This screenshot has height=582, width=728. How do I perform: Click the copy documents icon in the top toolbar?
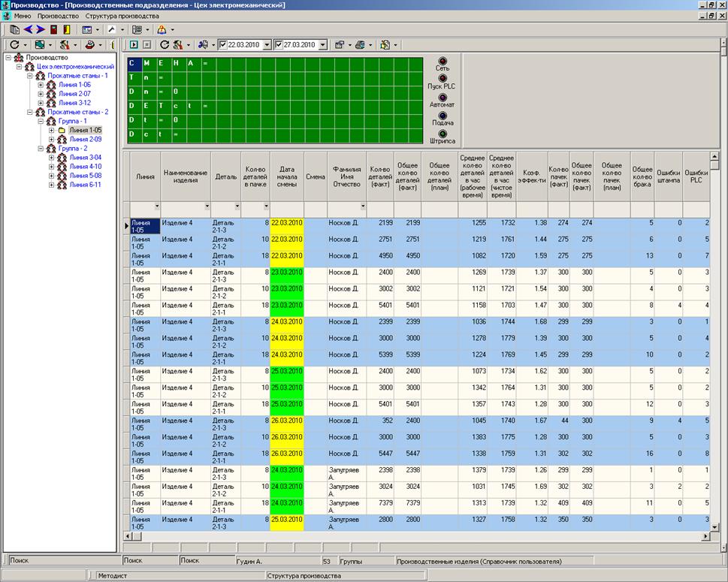pyautogui.click(x=15, y=30)
